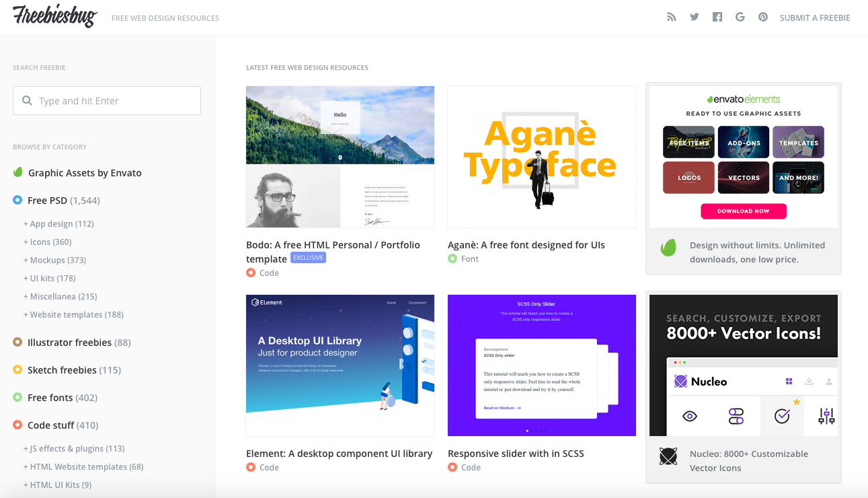Expand the App design (112) subcategory
The width and height of the screenshot is (868, 498).
point(58,223)
